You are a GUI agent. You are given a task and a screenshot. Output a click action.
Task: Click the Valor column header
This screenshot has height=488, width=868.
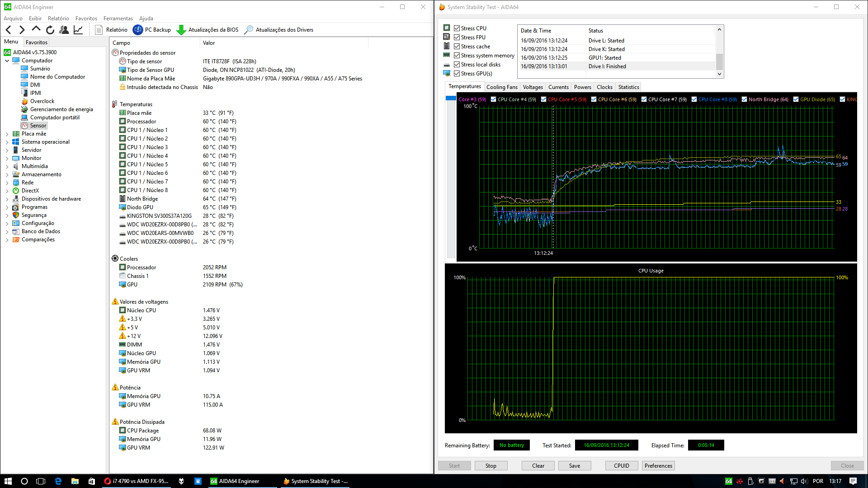pyautogui.click(x=284, y=43)
